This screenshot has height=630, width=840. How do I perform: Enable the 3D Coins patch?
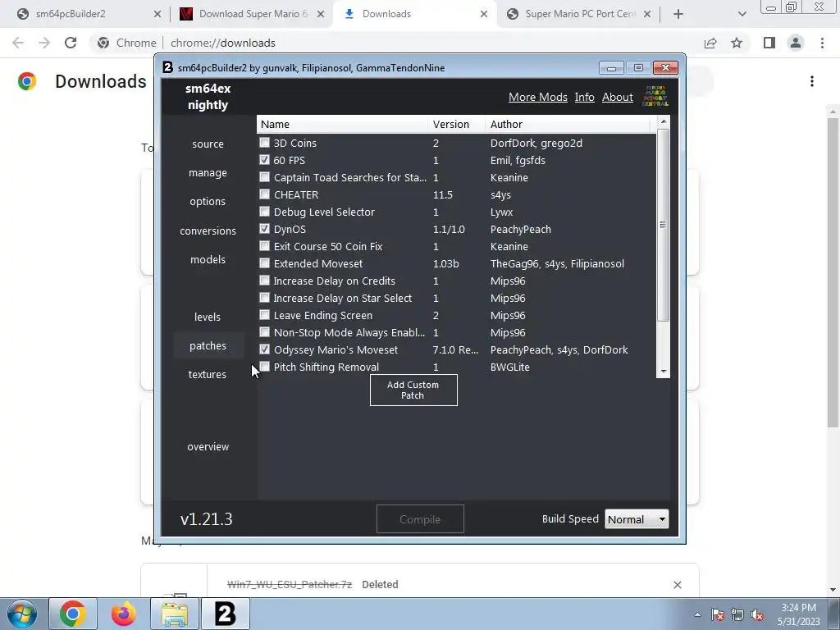(x=265, y=143)
